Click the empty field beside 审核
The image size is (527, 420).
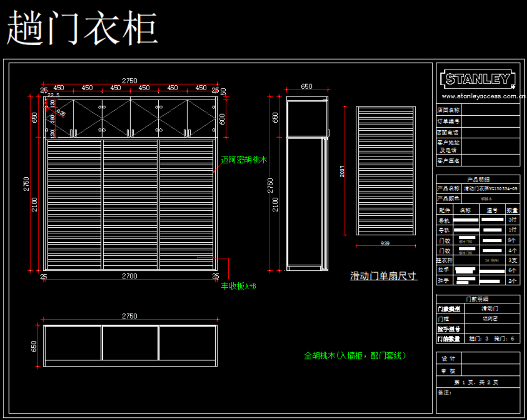coord(490,371)
